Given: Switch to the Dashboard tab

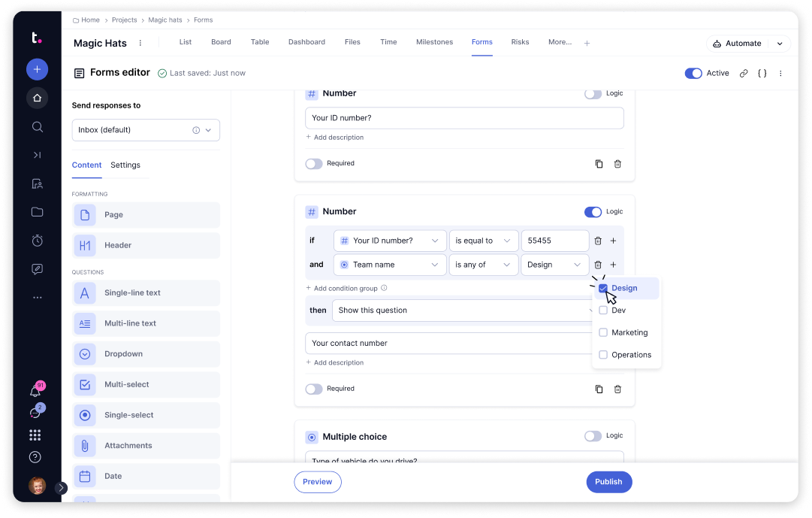Looking at the screenshot, I should [x=306, y=42].
